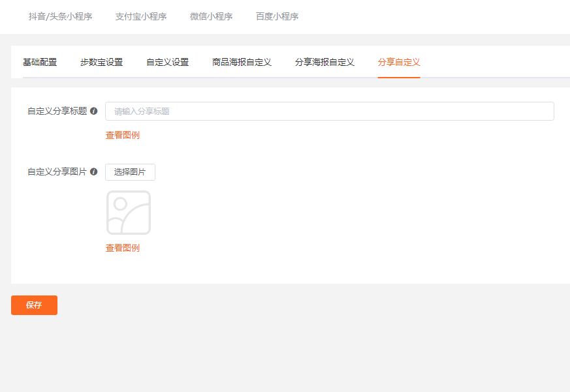Viewport: 570px width, 392px height.
Task: Open 查看图例 link under image placeholder
Action: [123, 248]
